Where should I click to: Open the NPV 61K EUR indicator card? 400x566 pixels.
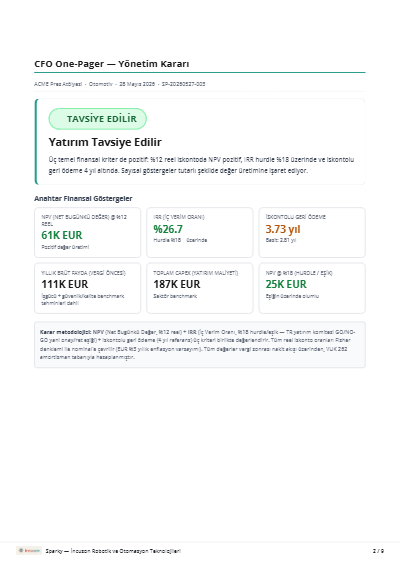coord(87,232)
